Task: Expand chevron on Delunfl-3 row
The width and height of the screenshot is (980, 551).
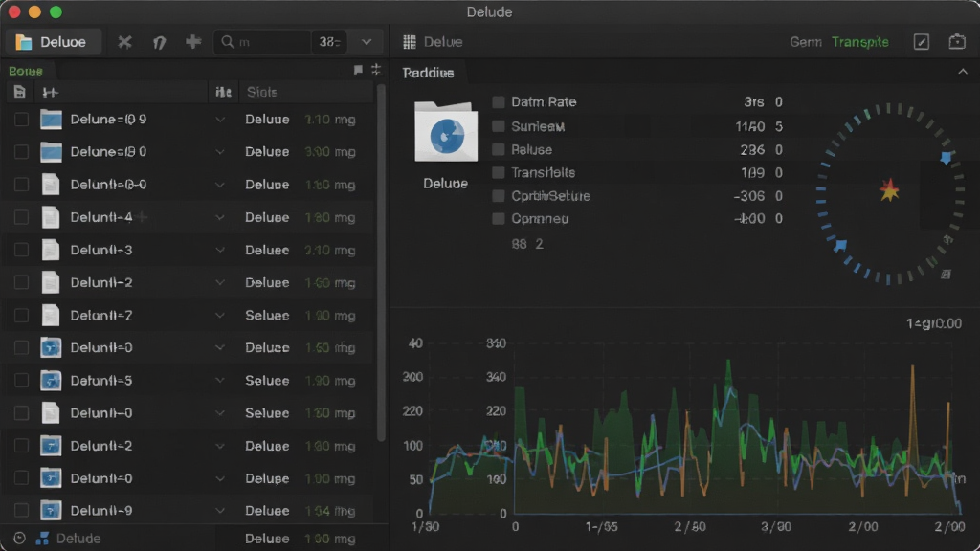Action: point(220,250)
